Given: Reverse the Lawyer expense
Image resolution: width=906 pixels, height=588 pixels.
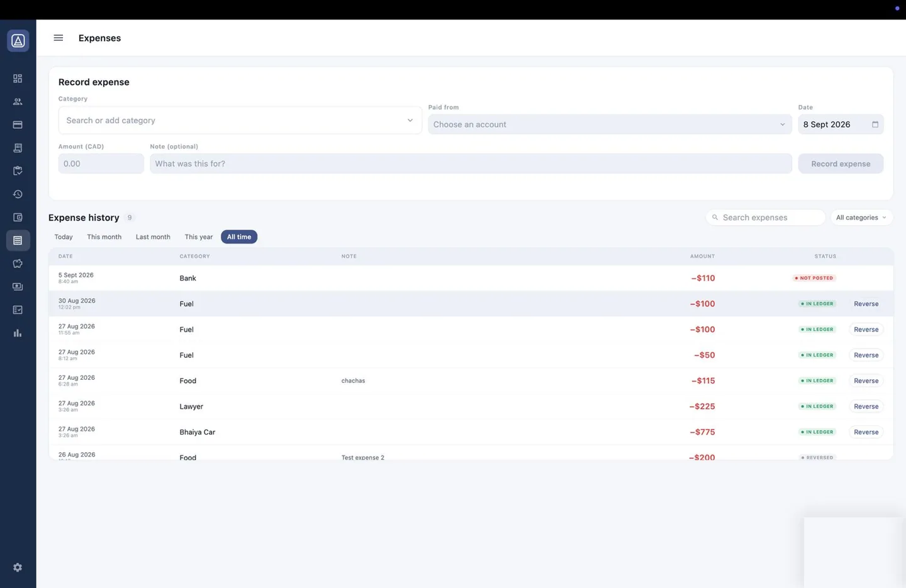Looking at the screenshot, I should (866, 407).
